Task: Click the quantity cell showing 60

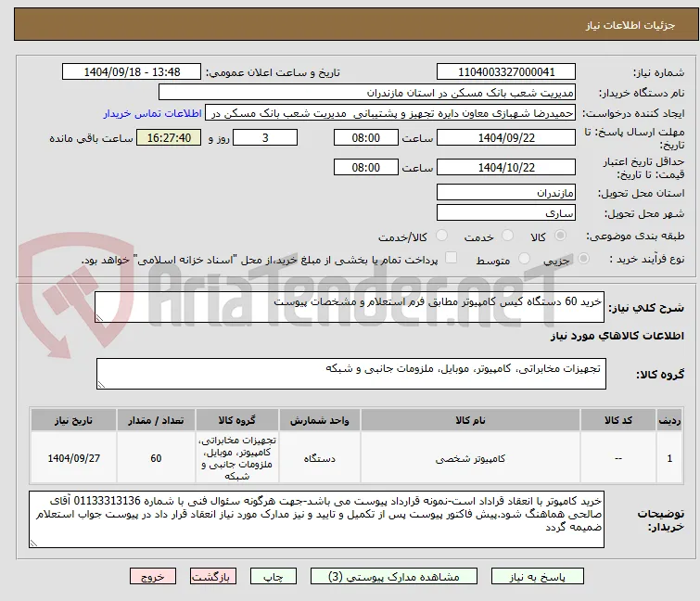Action: point(156,458)
